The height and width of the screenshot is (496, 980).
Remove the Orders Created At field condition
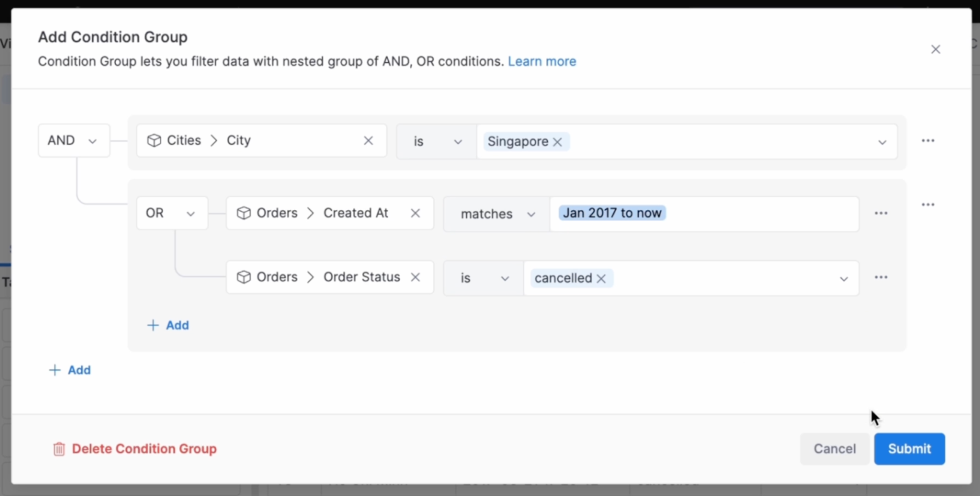[414, 213]
